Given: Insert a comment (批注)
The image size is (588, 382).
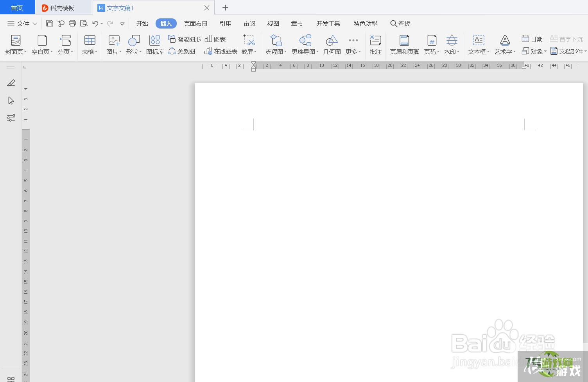Looking at the screenshot, I should [375, 45].
